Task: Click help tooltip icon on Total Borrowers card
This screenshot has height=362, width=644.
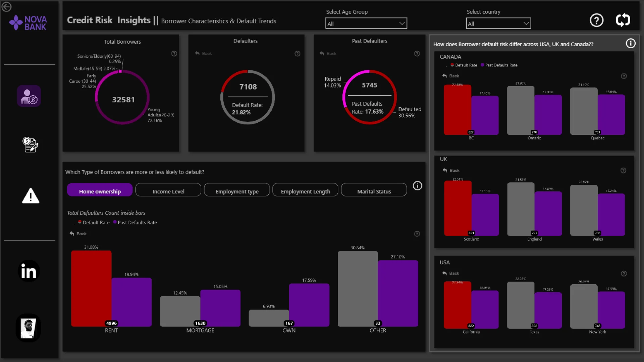Action: (174, 54)
